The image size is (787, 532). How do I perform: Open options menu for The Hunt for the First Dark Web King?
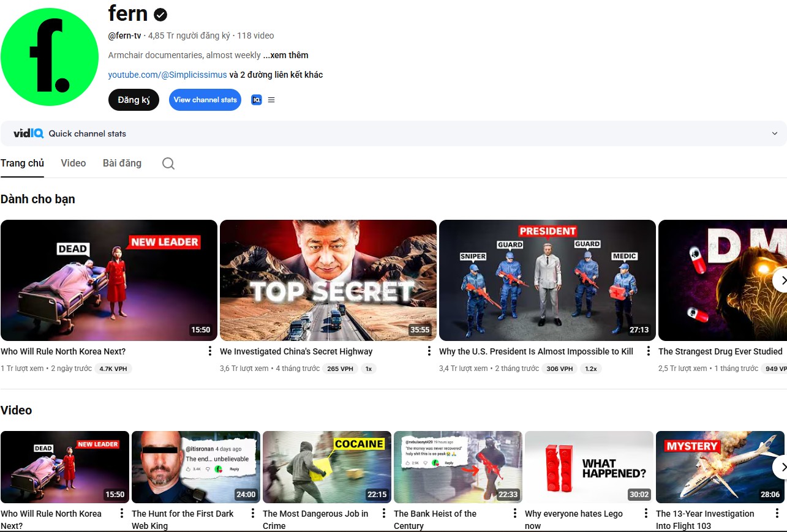[253, 514]
